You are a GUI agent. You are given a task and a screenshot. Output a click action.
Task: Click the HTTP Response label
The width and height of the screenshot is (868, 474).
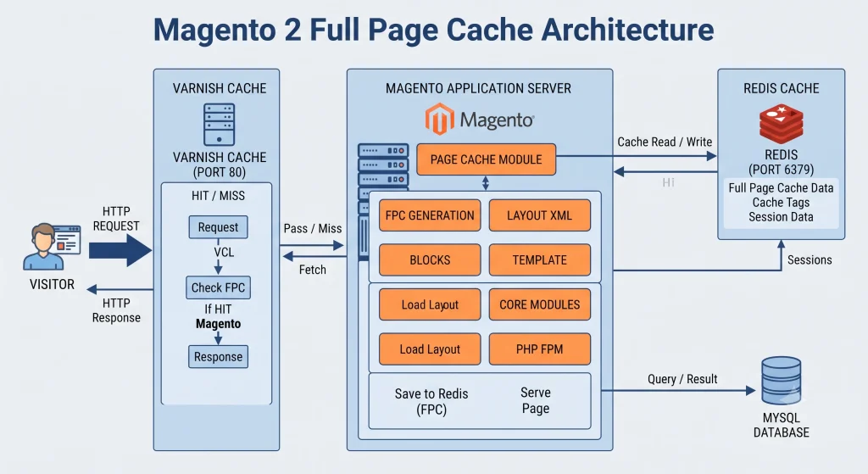(116, 310)
